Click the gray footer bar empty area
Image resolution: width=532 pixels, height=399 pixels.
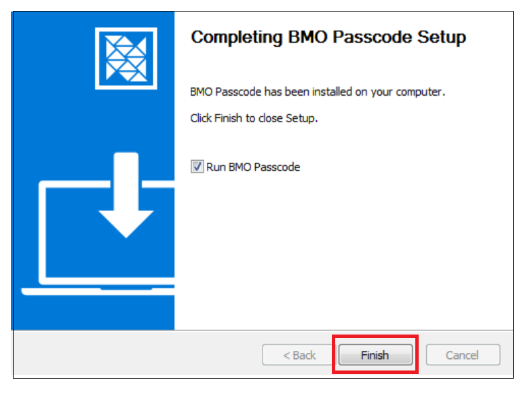pyautogui.click(x=136, y=355)
